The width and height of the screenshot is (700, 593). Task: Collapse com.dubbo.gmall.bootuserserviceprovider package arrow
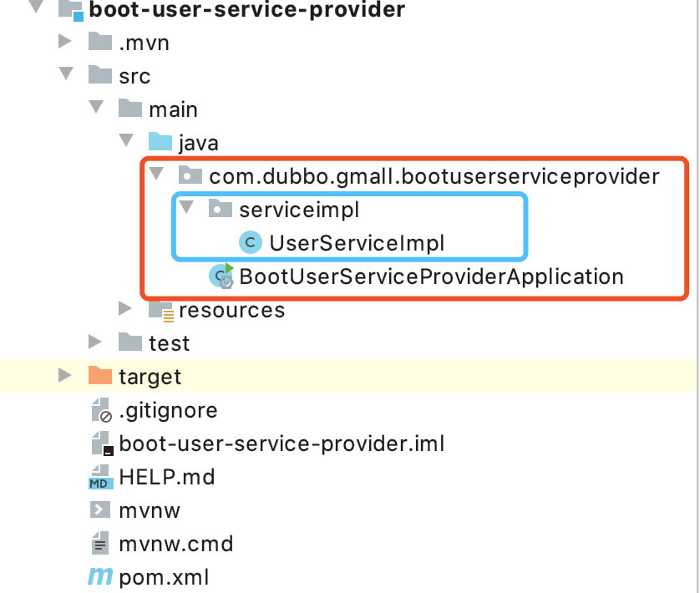(156, 173)
